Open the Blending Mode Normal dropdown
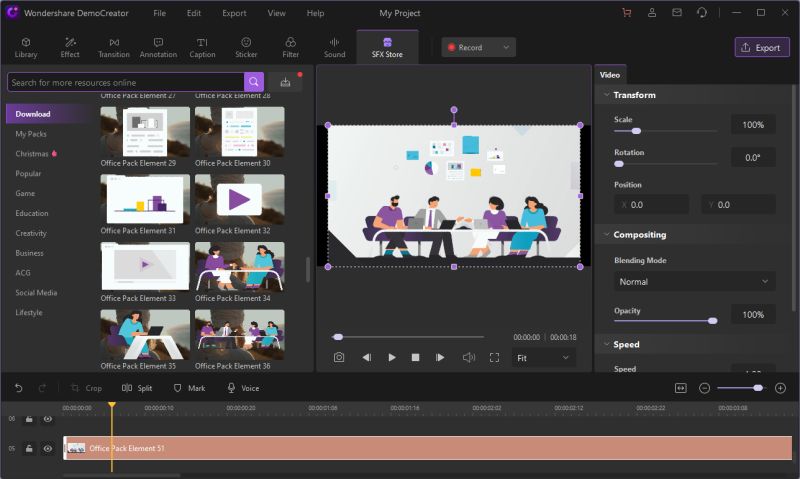Screen dimensions: 800x479 point(694,282)
